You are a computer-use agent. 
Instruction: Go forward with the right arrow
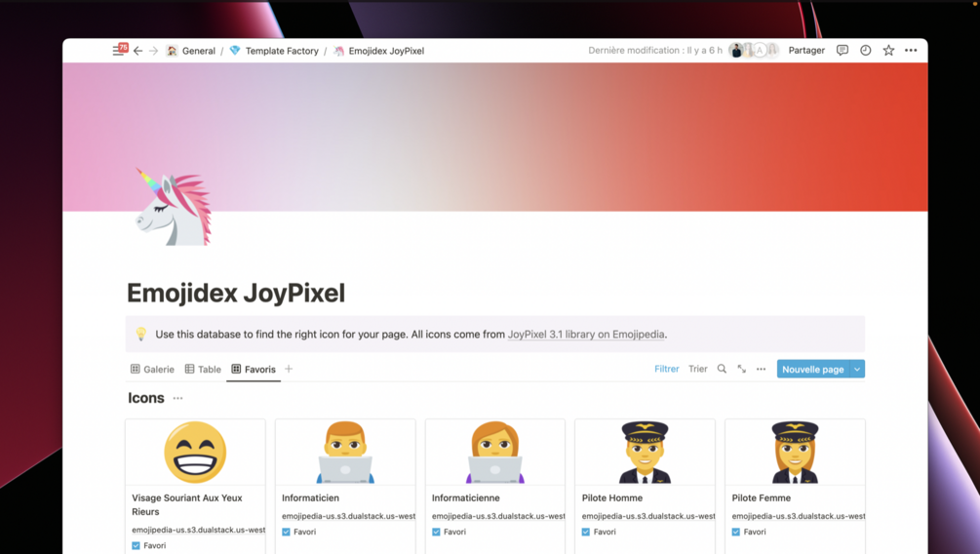point(154,51)
